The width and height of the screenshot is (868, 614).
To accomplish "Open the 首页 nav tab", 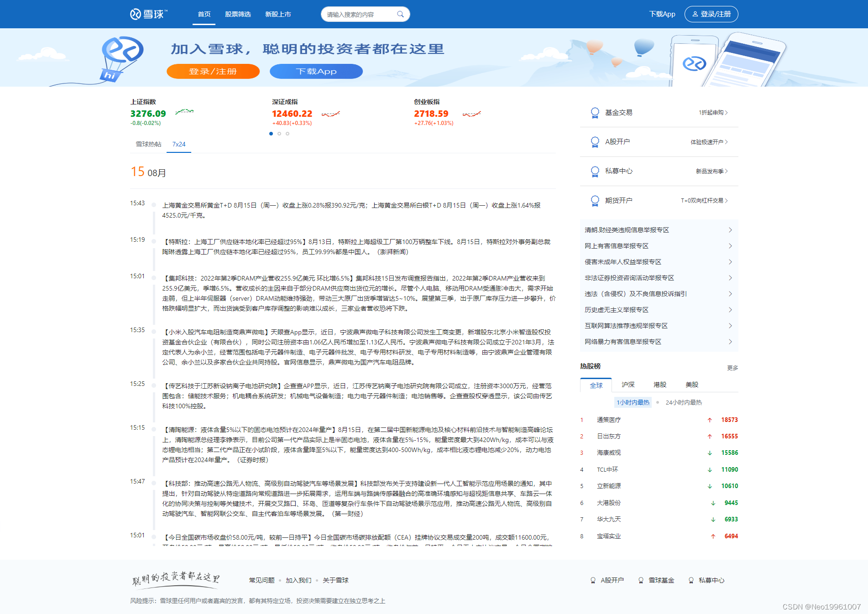I will coord(204,14).
